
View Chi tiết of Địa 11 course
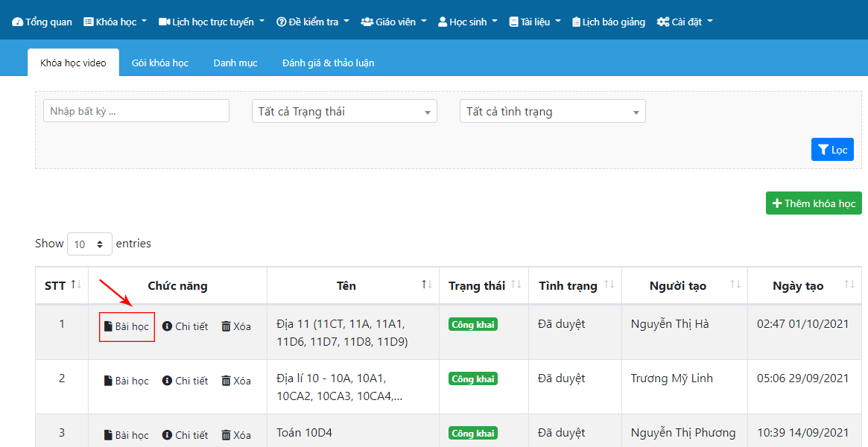[x=185, y=326]
